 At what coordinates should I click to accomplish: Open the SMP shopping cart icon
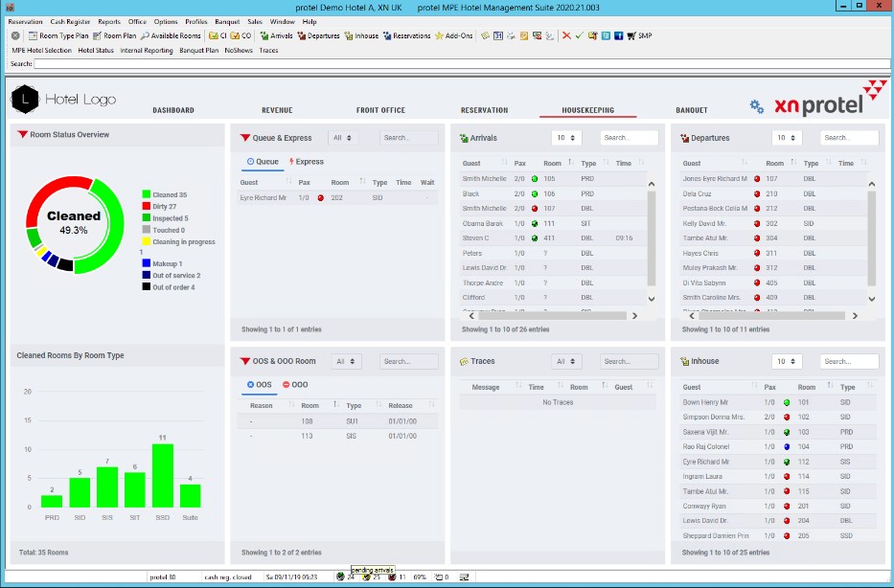pyautogui.click(x=631, y=35)
